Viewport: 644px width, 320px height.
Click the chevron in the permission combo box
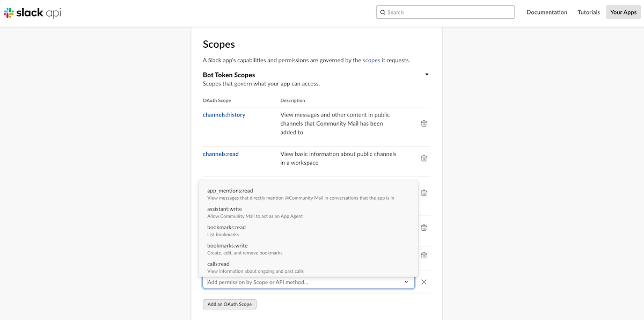406,282
